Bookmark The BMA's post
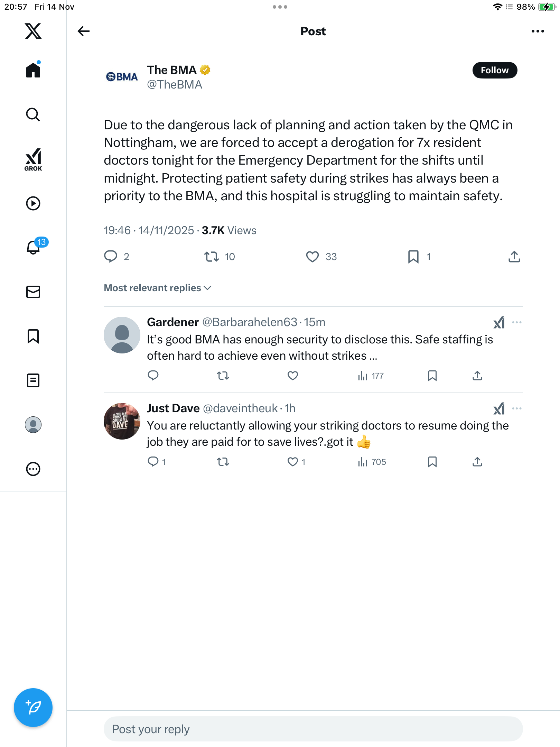Screen dimensions: 560x747 click(x=413, y=257)
